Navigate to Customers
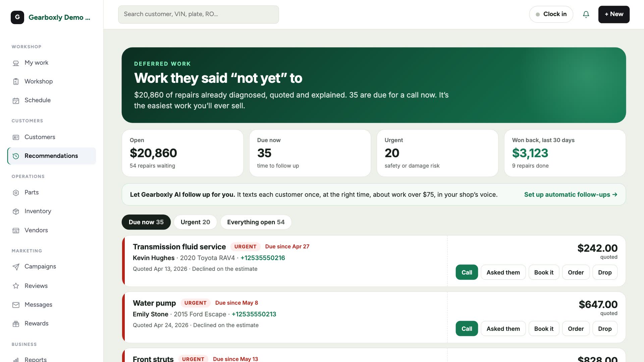Screen dimensions: 644x362 pyautogui.click(x=52, y=137)
